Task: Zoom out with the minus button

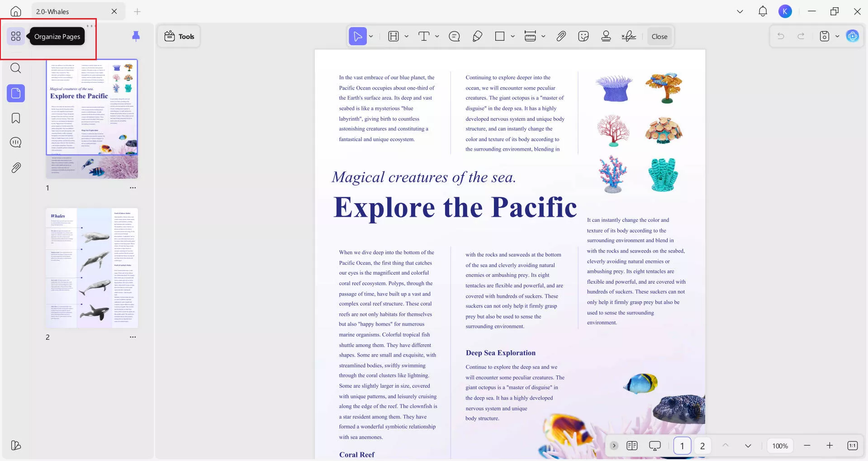Action: pyautogui.click(x=807, y=446)
